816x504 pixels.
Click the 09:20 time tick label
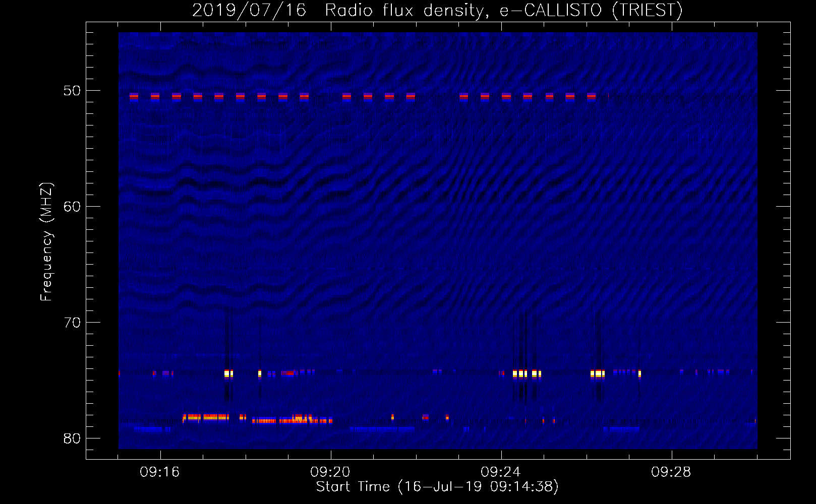click(x=330, y=472)
